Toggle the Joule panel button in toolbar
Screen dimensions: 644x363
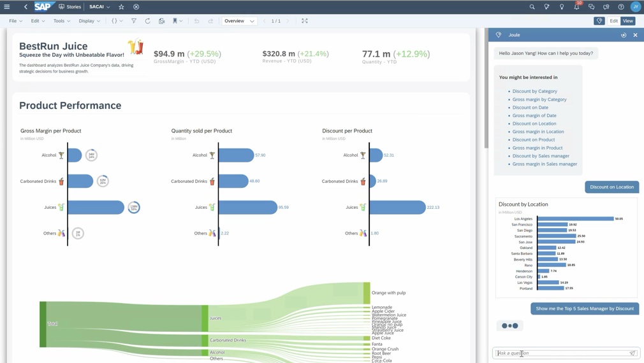599,21
